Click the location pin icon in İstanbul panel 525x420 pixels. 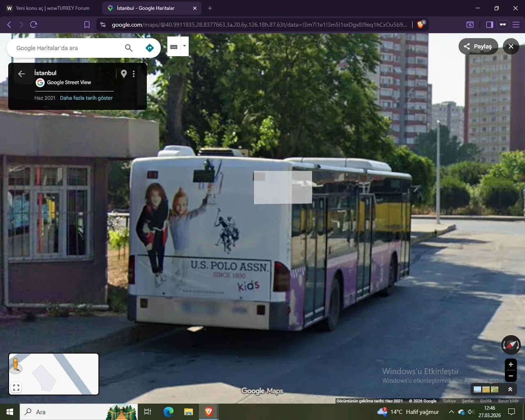pyautogui.click(x=123, y=74)
